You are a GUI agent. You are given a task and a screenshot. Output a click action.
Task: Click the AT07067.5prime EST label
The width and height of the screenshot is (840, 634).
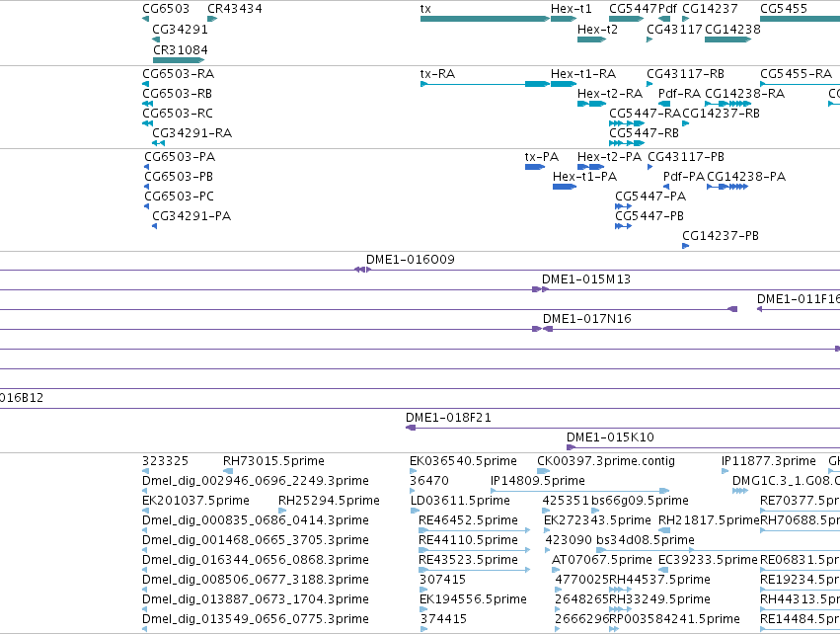pyautogui.click(x=601, y=560)
